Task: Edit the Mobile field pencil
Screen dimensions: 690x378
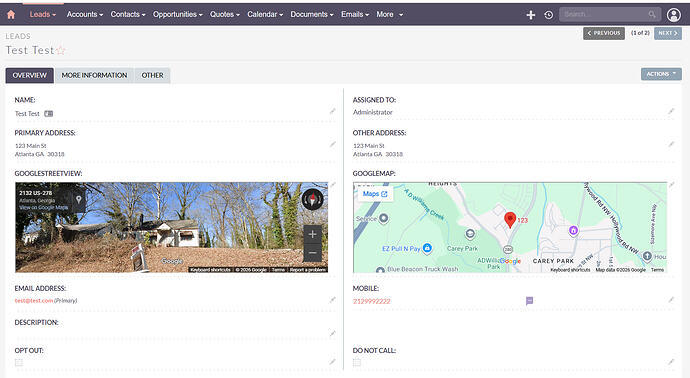Action: [x=671, y=300]
